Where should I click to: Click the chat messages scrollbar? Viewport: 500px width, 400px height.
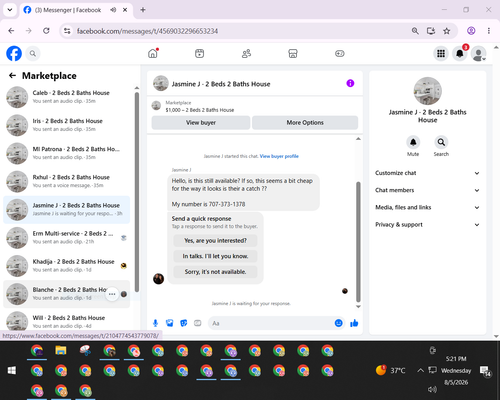[358, 242]
